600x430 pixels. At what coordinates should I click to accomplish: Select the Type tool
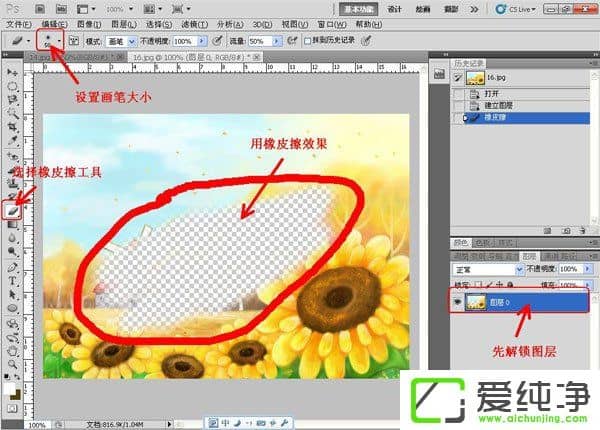pos(13,281)
